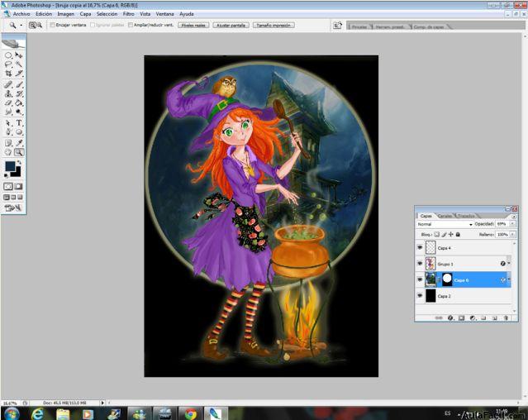This screenshot has width=528, height=420.
Task: Reset to default colors icon
Action: [x=7, y=175]
